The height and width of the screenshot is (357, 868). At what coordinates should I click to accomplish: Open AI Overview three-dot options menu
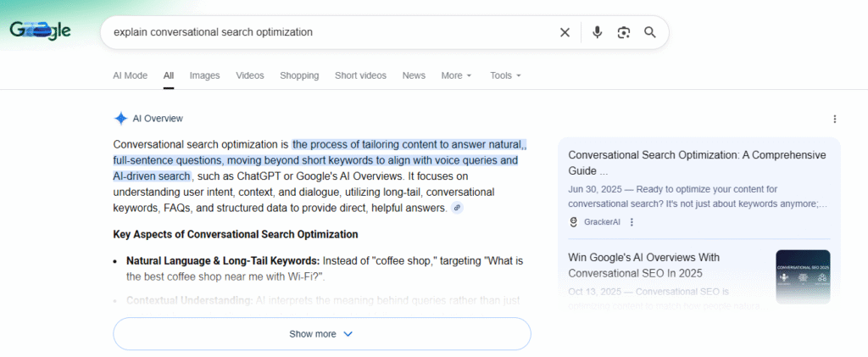coord(834,119)
